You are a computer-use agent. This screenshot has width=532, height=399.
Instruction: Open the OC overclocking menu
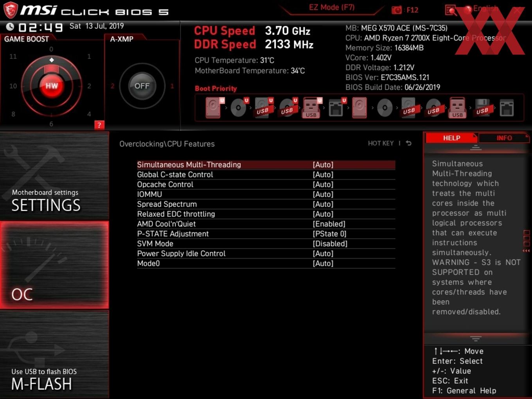(x=54, y=265)
